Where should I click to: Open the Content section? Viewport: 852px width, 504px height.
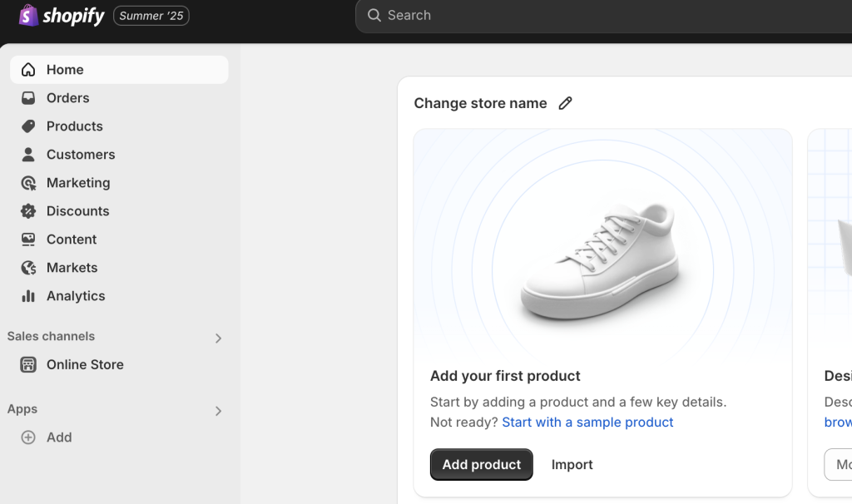click(72, 239)
